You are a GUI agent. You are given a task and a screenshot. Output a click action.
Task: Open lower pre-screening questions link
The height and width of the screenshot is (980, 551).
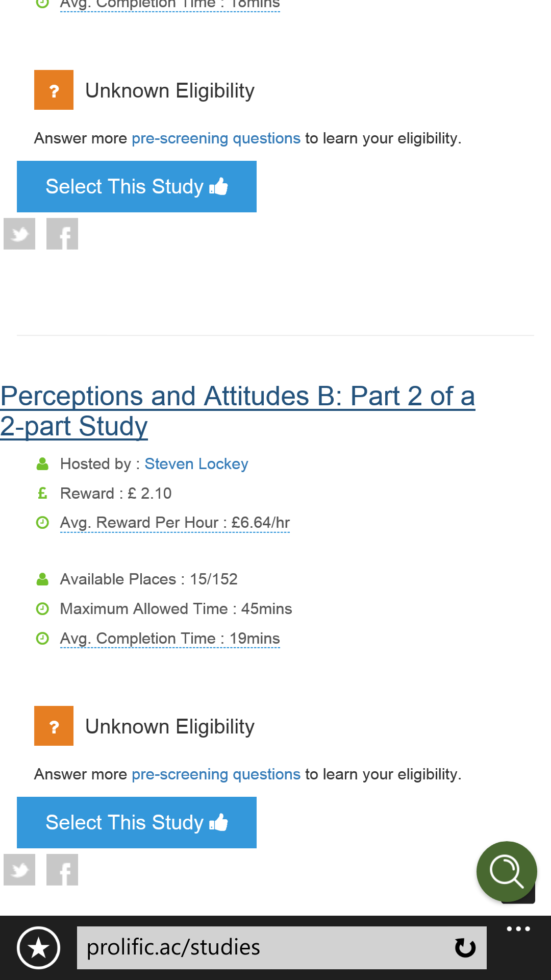[216, 774]
